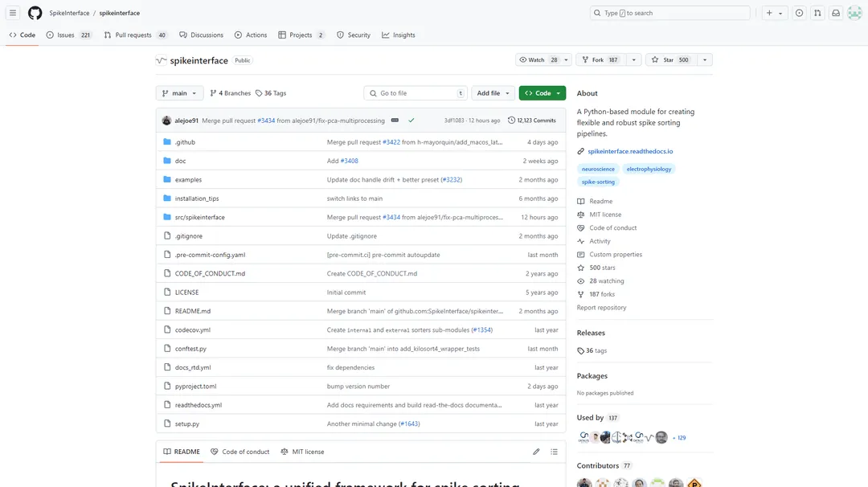The image size is (868, 487).
Task: Open the Security tab
Action: coord(353,35)
